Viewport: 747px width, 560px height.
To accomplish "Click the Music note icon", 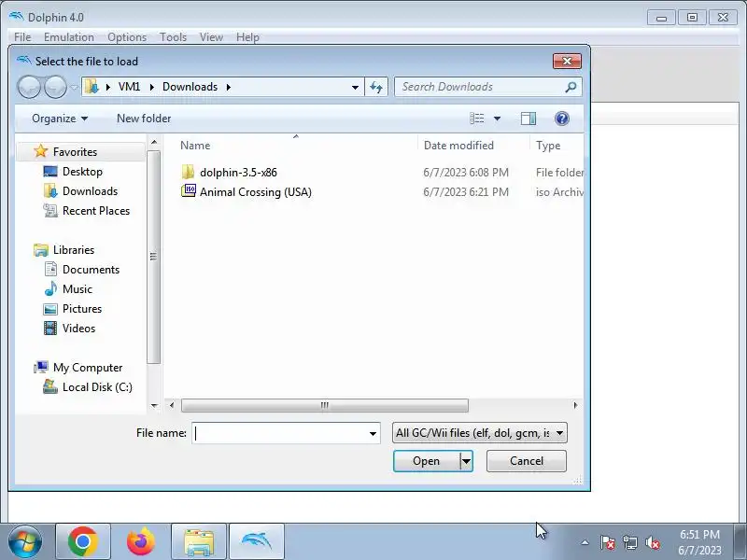I will click(50, 289).
